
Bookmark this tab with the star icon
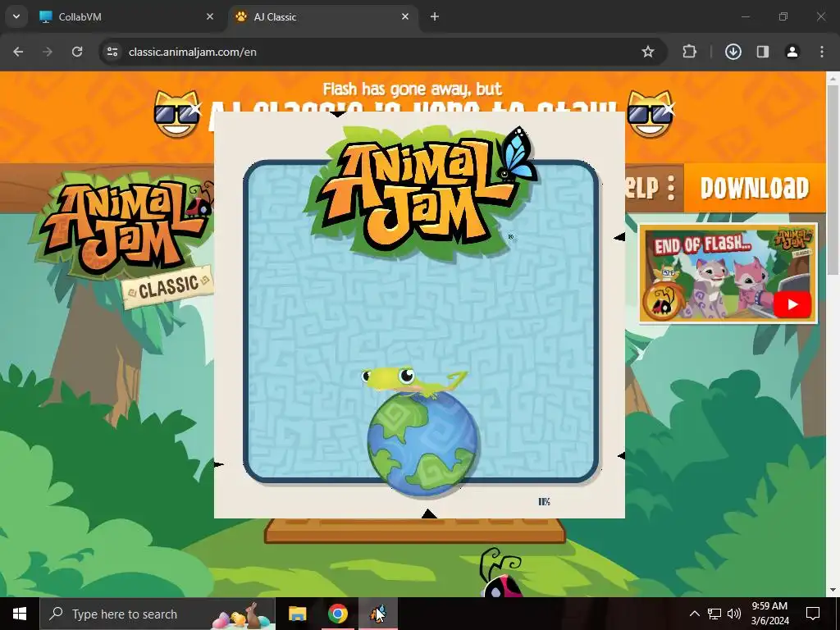(648, 52)
